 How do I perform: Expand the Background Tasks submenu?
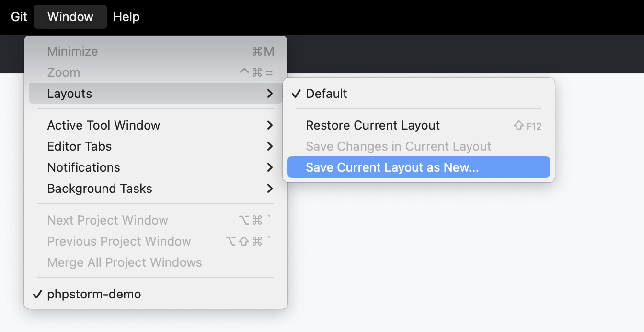pos(99,189)
